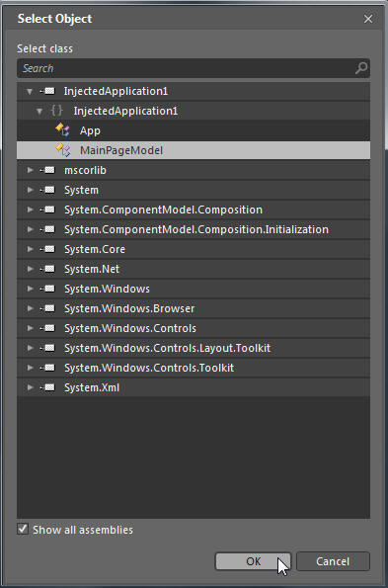
Task: Expand System.ComponentModel.Composition.Initialization assembly
Action: [31, 229]
